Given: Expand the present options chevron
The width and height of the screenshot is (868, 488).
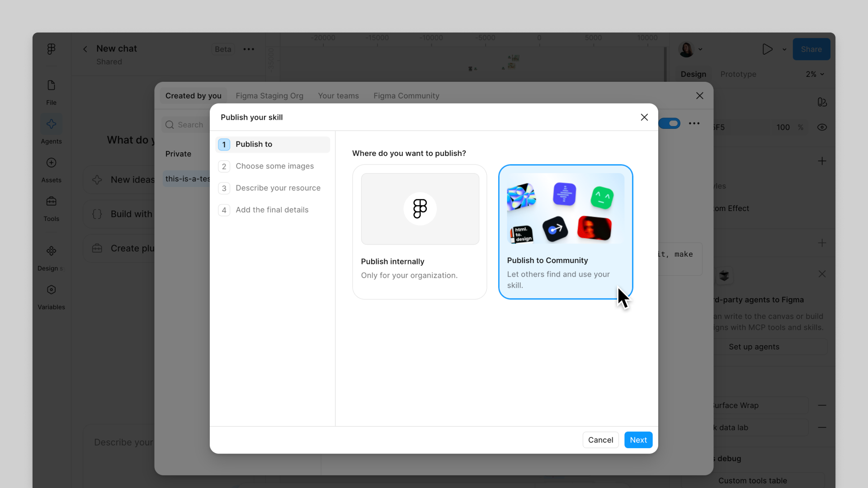Looking at the screenshot, I should [x=784, y=49].
